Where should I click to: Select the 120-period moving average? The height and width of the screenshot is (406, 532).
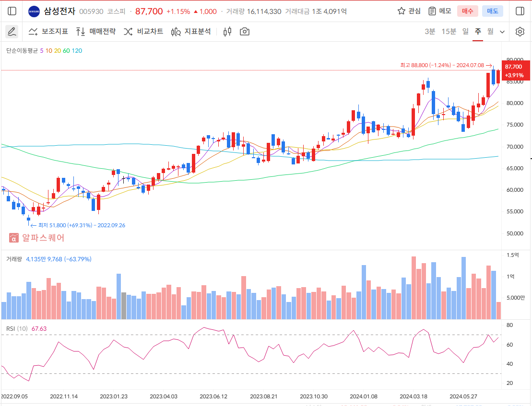pos(77,50)
